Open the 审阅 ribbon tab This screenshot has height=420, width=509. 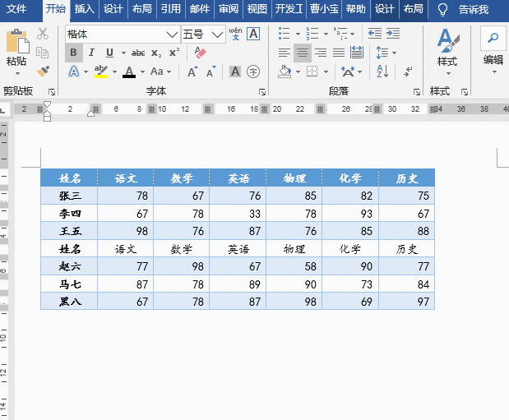[229, 10]
